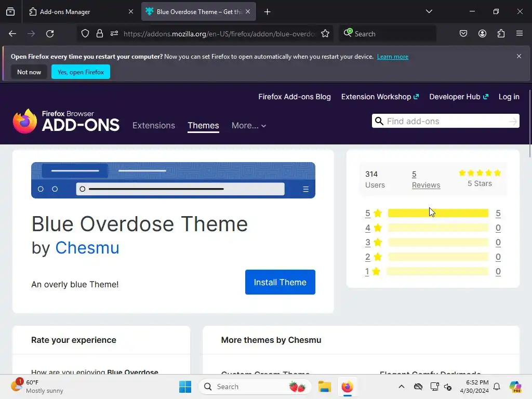Expand the list all tabs chevron
The image size is (532, 399).
tap(429, 11)
